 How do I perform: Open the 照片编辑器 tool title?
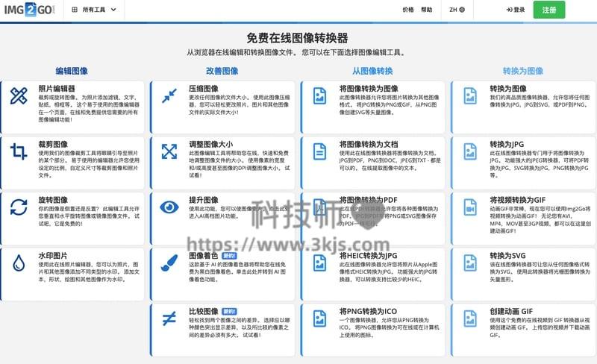[x=57, y=89]
